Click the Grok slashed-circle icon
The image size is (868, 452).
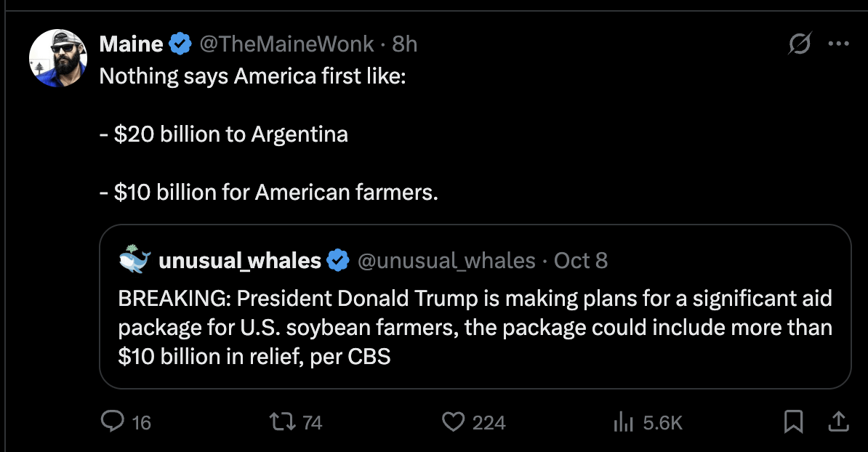[799, 44]
